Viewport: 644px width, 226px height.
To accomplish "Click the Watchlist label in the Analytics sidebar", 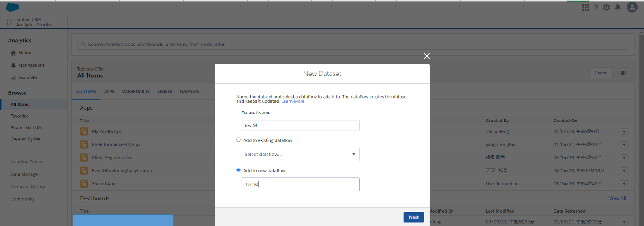I will coord(28,78).
